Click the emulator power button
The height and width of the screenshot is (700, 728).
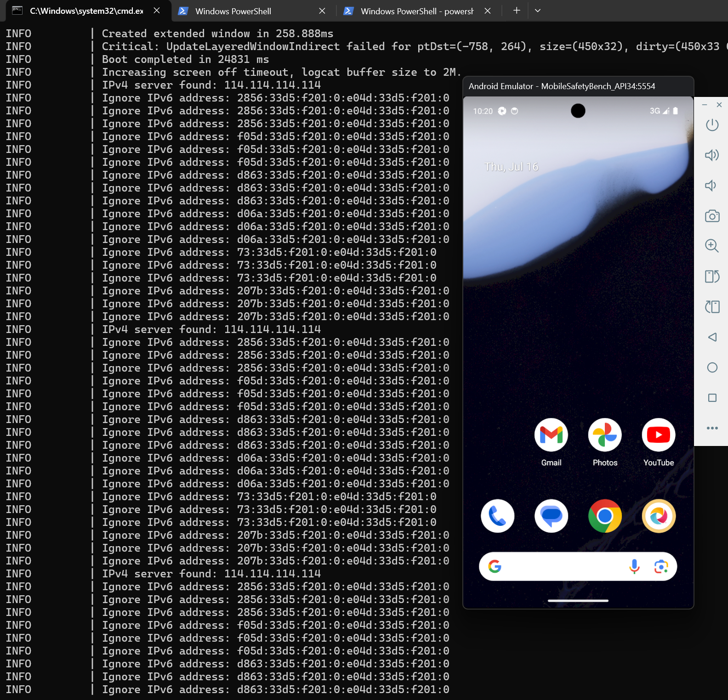tap(712, 125)
